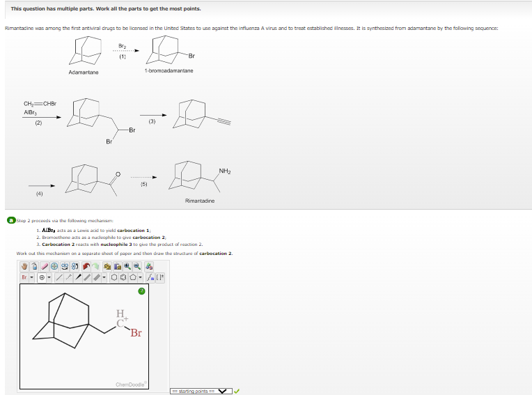The image size is (532, 395).
Task: Select the hand move tool
Action: click(x=24, y=266)
